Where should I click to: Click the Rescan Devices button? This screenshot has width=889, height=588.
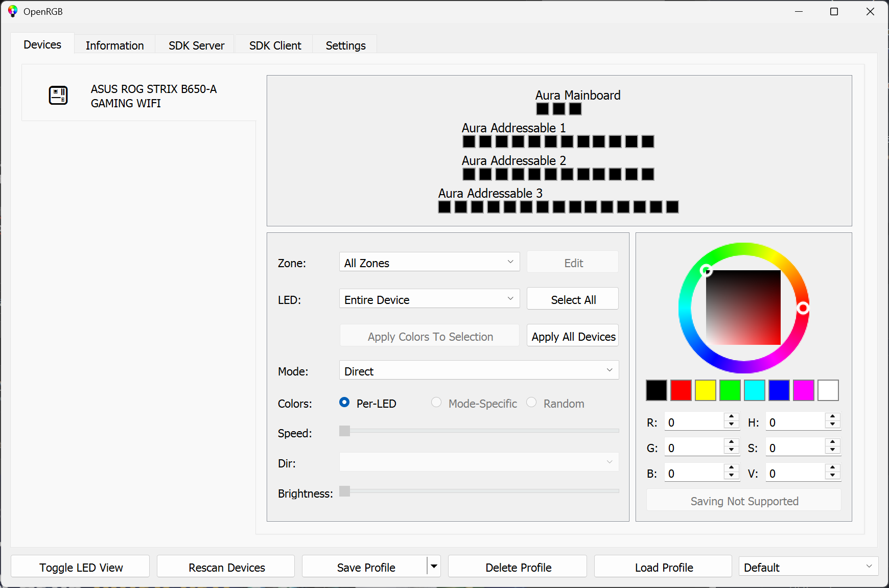226,567
